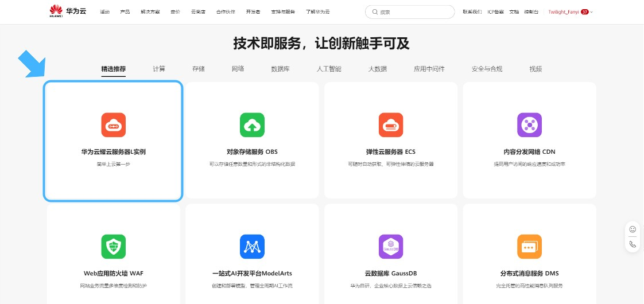Go to the 控制台 console link
The width and height of the screenshot is (644, 304).
532,12
